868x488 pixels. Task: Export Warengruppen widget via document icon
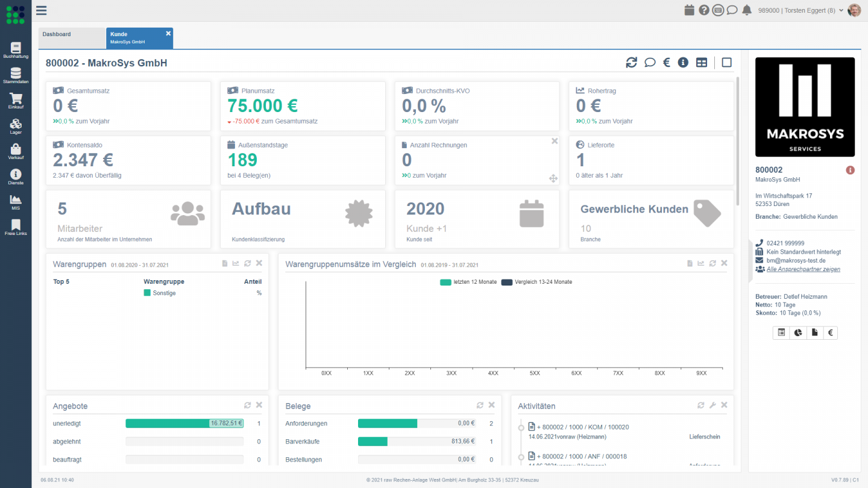[x=225, y=263]
